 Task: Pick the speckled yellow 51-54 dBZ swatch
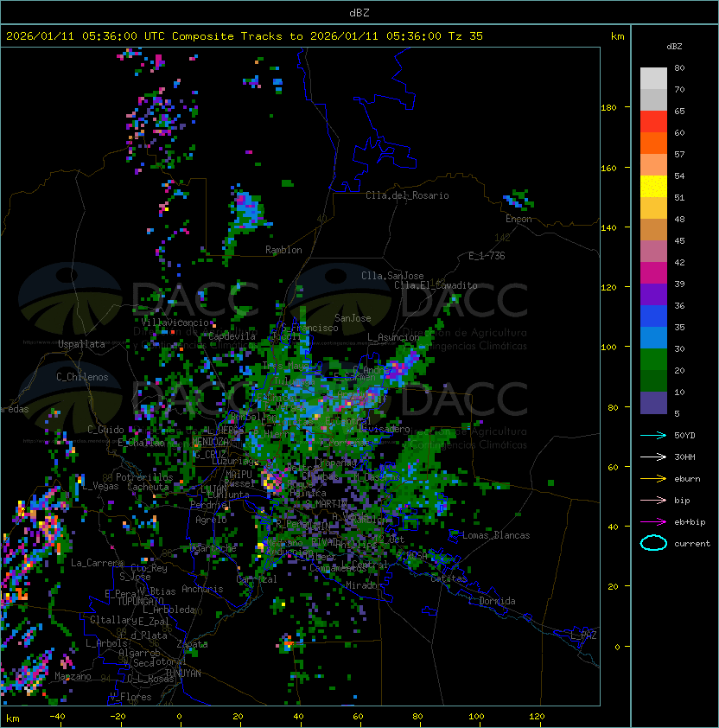coord(653,186)
